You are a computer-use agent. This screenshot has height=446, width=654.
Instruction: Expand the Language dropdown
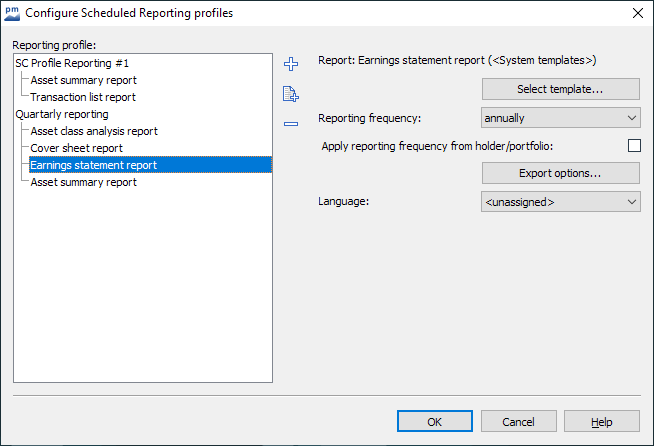[560, 202]
